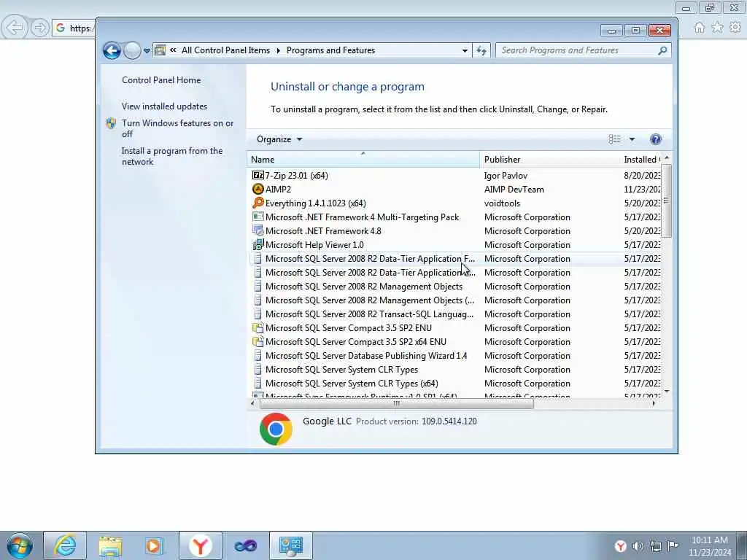Click the browser favorites star icon
Screen dimensions: 747x560
click(717, 28)
